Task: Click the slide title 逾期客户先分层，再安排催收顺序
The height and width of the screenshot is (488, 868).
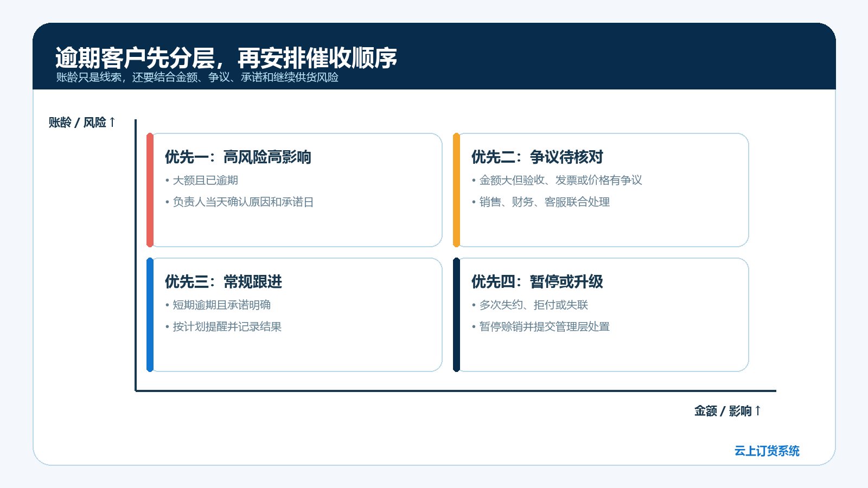Action: pos(226,58)
